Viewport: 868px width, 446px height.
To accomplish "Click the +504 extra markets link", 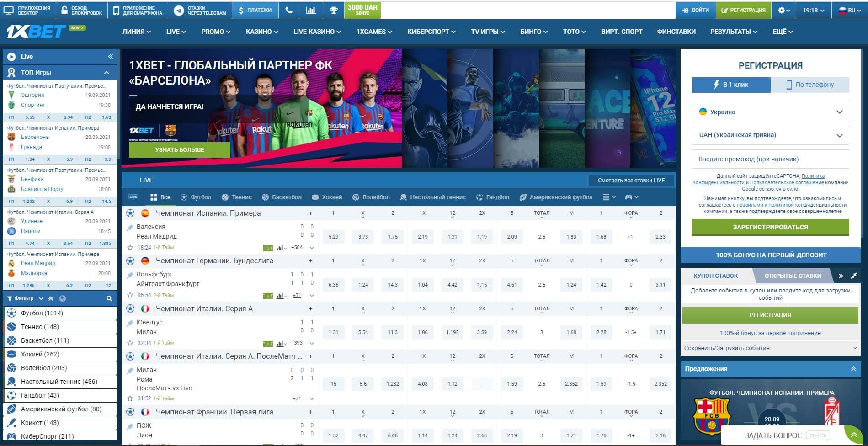I will [x=297, y=248].
